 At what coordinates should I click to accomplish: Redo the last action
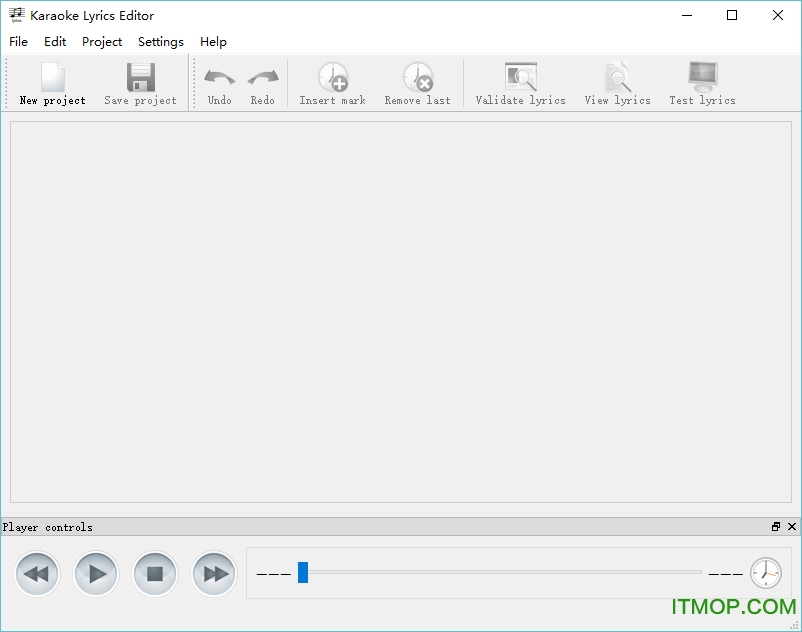pyautogui.click(x=262, y=80)
